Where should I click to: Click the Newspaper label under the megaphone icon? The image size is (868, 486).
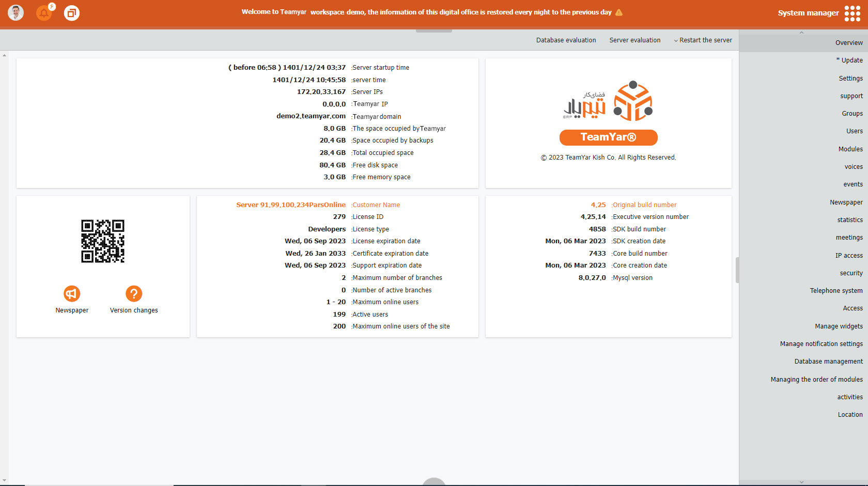[x=72, y=310]
